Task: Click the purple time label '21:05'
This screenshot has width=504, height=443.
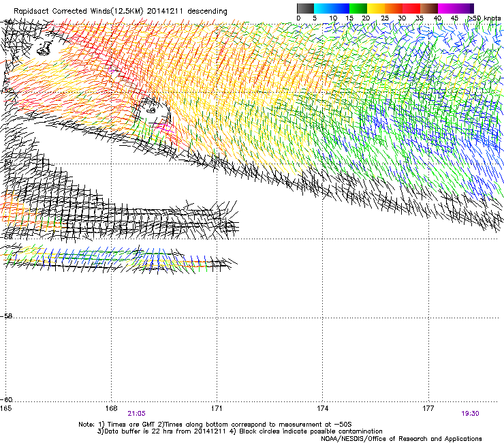Action: (x=136, y=414)
